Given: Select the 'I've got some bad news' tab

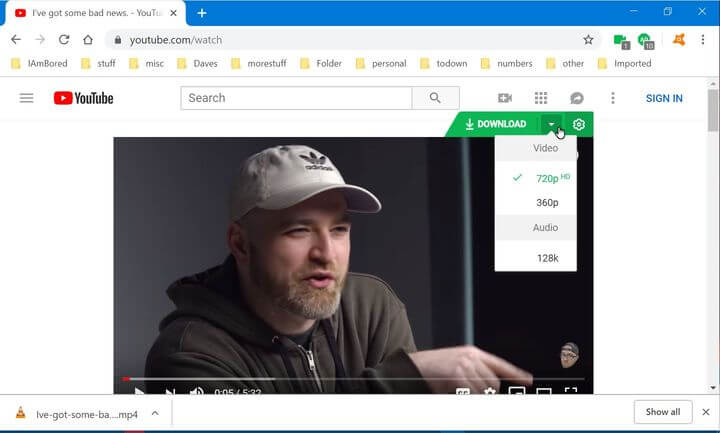Looking at the screenshot, I should tap(96, 13).
